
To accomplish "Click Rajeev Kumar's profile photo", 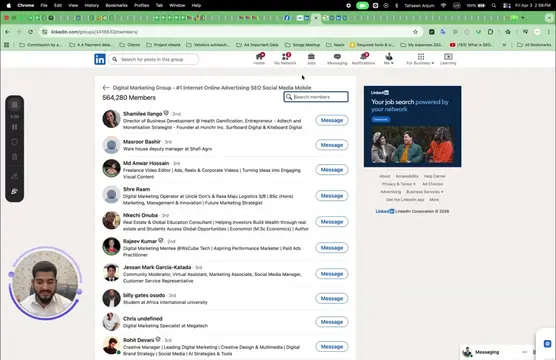I will pyautogui.click(x=111, y=247).
